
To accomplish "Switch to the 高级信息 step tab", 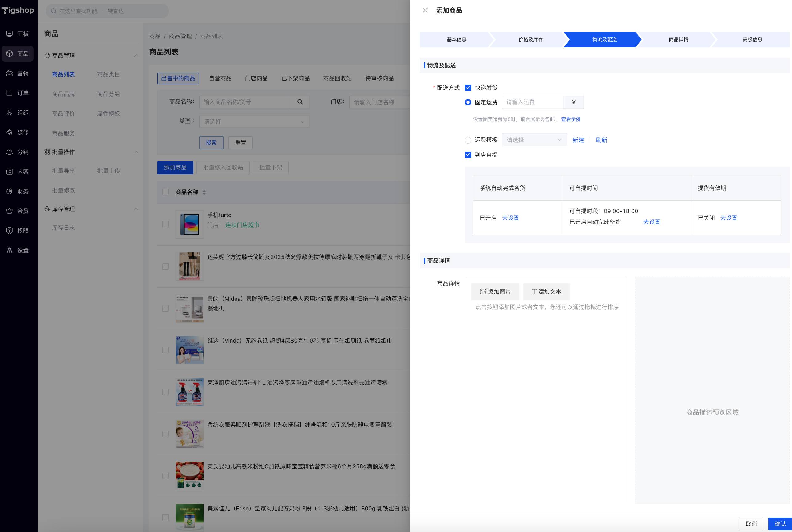I will coord(752,39).
